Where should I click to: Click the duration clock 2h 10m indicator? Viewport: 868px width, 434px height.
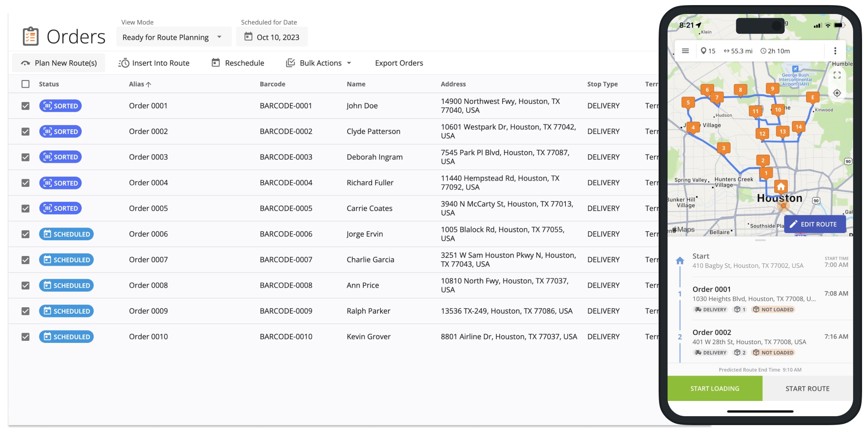pyautogui.click(x=775, y=51)
